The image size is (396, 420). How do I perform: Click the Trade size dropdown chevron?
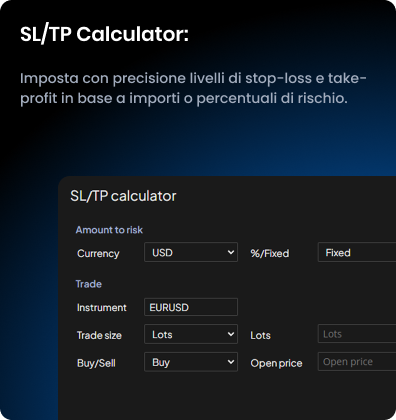click(231, 334)
